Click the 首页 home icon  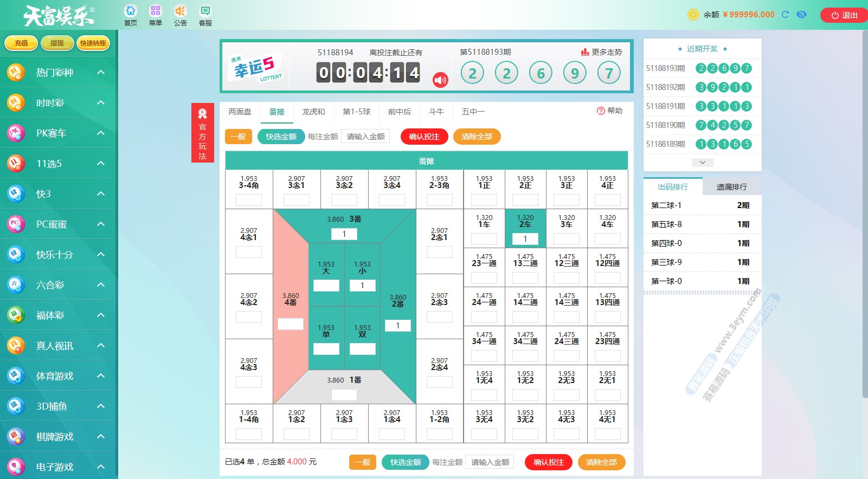pyautogui.click(x=131, y=11)
